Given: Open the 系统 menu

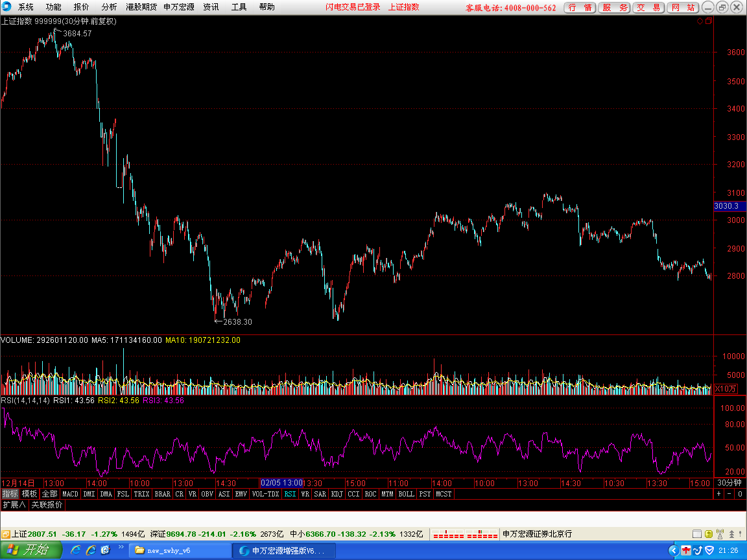Looking at the screenshot, I should pyautogui.click(x=26, y=7).
